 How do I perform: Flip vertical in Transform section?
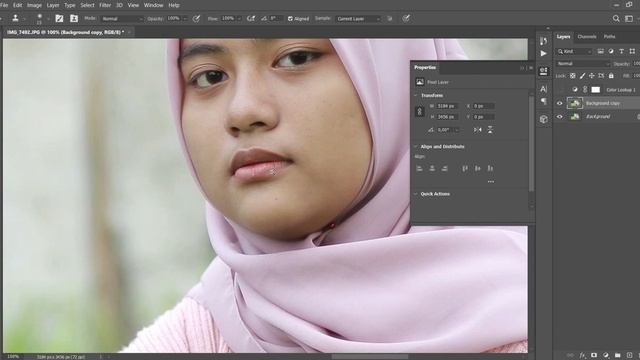coord(490,130)
